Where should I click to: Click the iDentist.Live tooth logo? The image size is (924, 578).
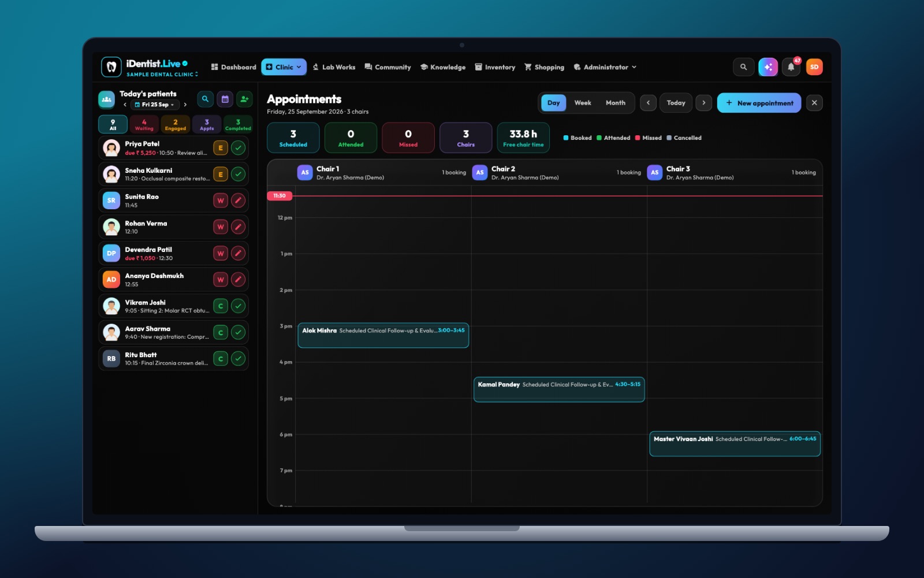point(111,67)
